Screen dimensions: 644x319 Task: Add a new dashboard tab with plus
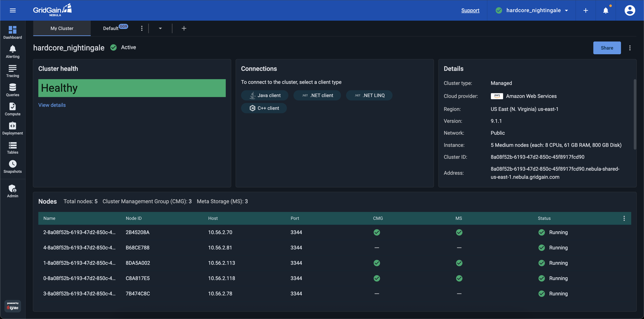pos(184,28)
